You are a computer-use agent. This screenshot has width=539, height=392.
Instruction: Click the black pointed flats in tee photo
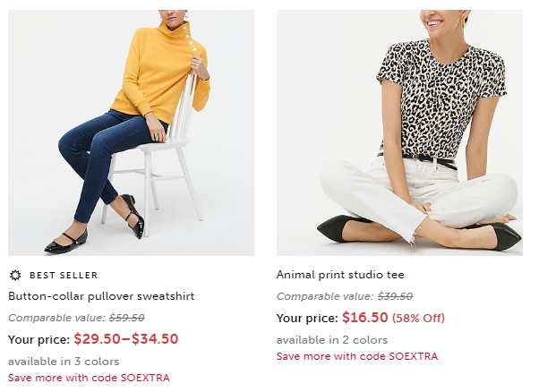[x=344, y=227]
